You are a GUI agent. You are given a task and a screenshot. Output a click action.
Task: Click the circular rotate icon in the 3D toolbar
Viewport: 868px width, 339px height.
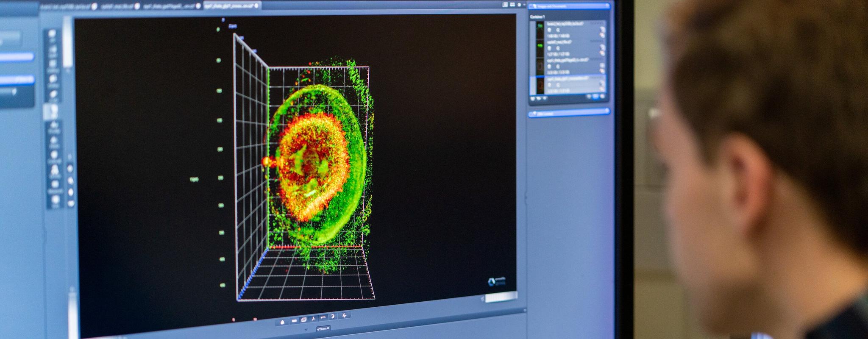point(333,316)
